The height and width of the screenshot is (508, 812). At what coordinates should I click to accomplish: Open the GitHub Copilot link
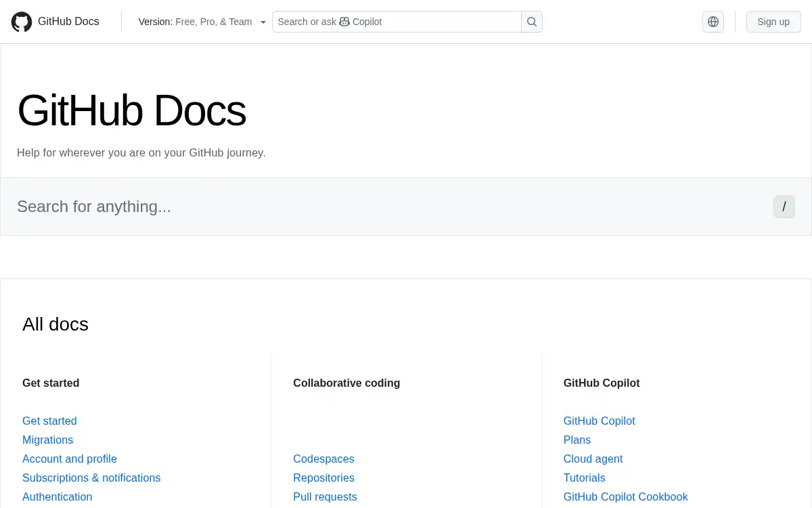(599, 421)
